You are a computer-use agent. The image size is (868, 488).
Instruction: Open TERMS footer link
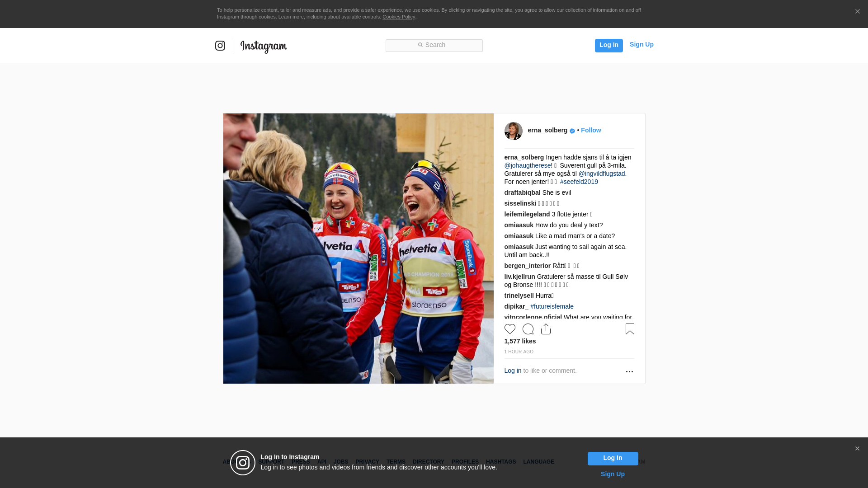point(396,462)
